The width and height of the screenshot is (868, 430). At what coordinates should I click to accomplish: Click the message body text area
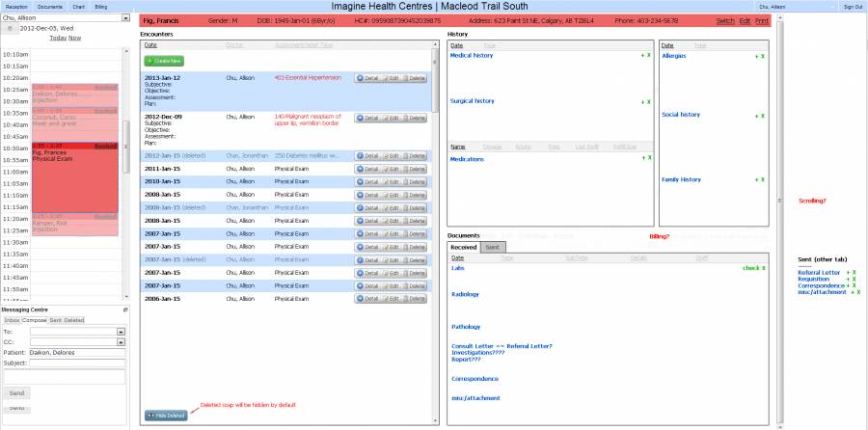coord(65,377)
